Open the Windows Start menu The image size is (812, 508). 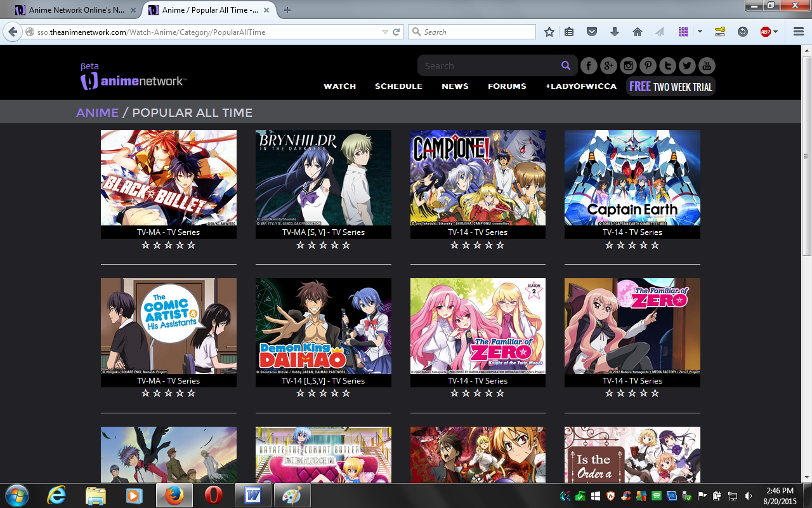pos(17,495)
